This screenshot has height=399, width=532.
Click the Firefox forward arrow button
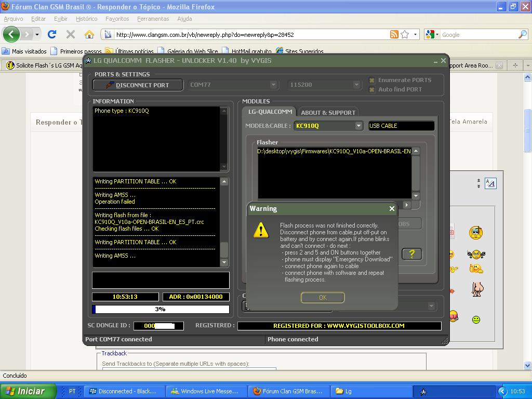(27, 34)
